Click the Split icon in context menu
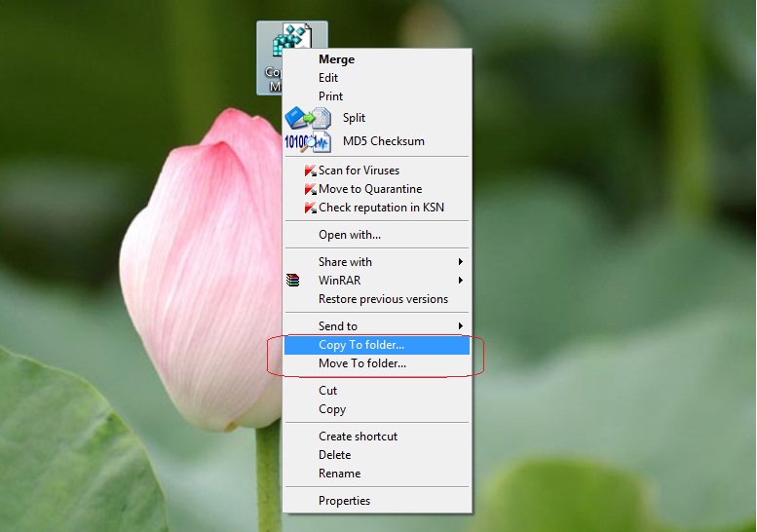The width and height of the screenshot is (757, 532). (307, 118)
